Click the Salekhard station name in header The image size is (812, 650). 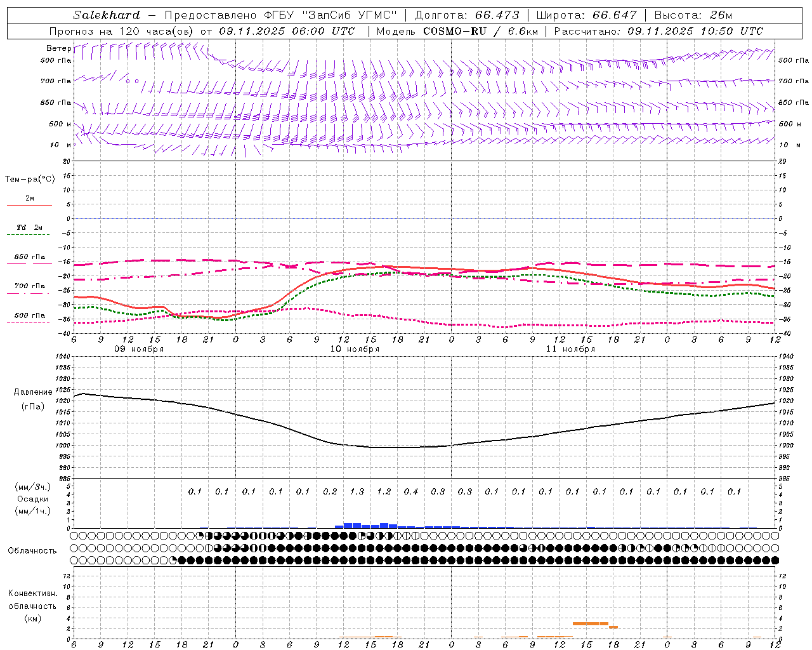(107, 15)
